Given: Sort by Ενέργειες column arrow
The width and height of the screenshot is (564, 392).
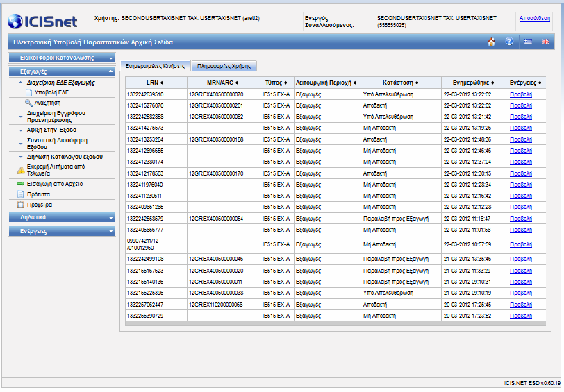Looking at the screenshot, I should [540, 83].
